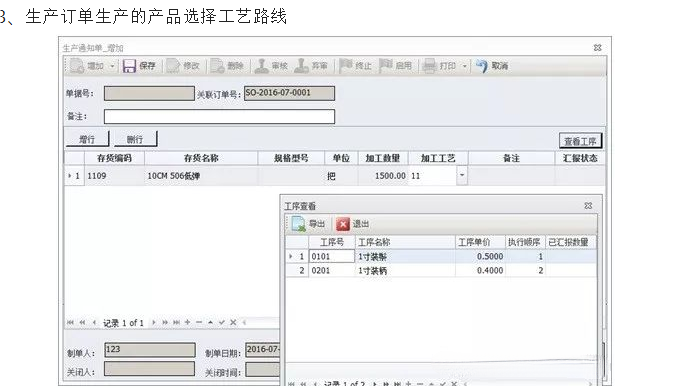Screen dimensions: 679x392
Task: Click the 导出 (Export) icon in 工序查看
Action: click(x=299, y=224)
